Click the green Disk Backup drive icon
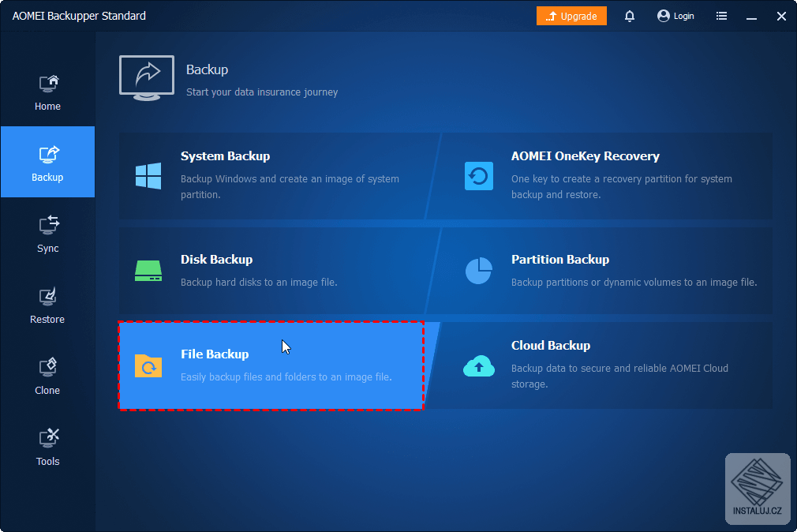The width and height of the screenshot is (797, 532). 148,271
